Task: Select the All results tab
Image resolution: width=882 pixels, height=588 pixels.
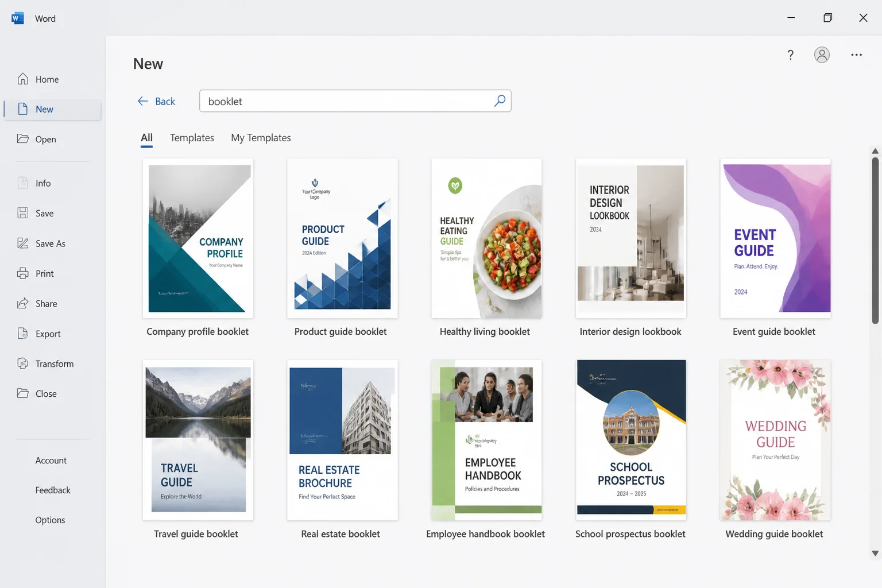Action: [x=147, y=138]
